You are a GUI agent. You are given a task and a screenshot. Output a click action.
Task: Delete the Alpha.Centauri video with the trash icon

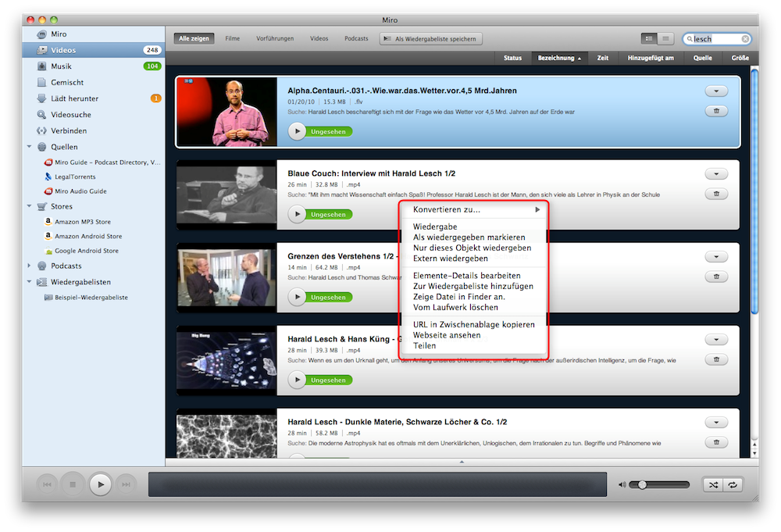click(716, 112)
